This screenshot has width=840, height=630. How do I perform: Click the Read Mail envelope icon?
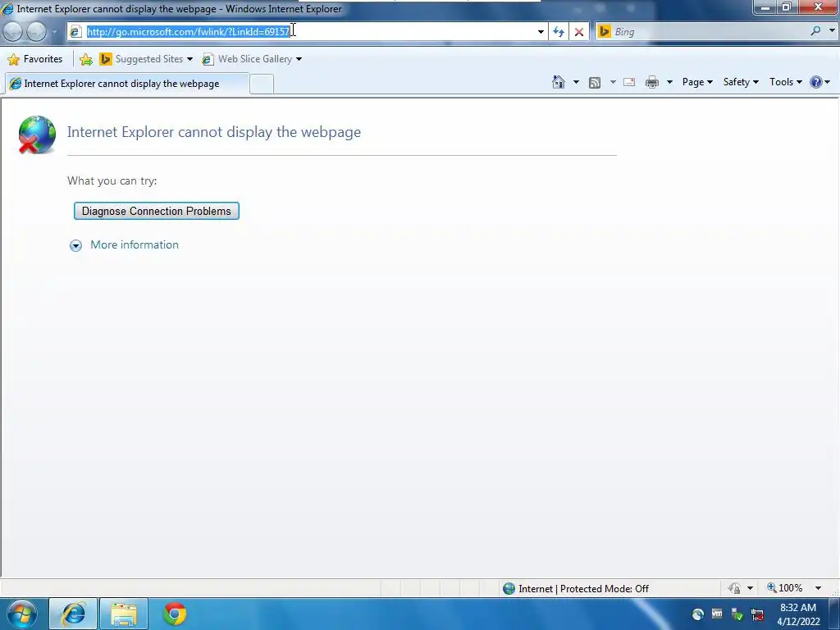629,82
